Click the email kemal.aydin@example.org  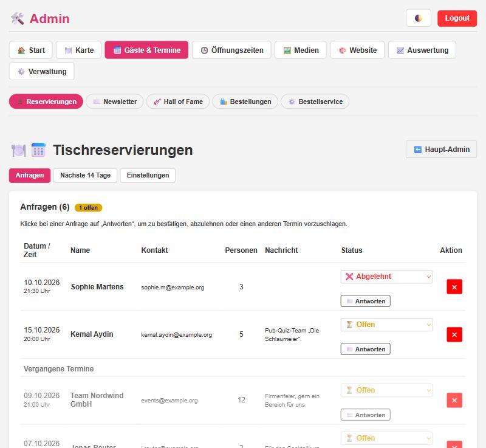pos(176,335)
